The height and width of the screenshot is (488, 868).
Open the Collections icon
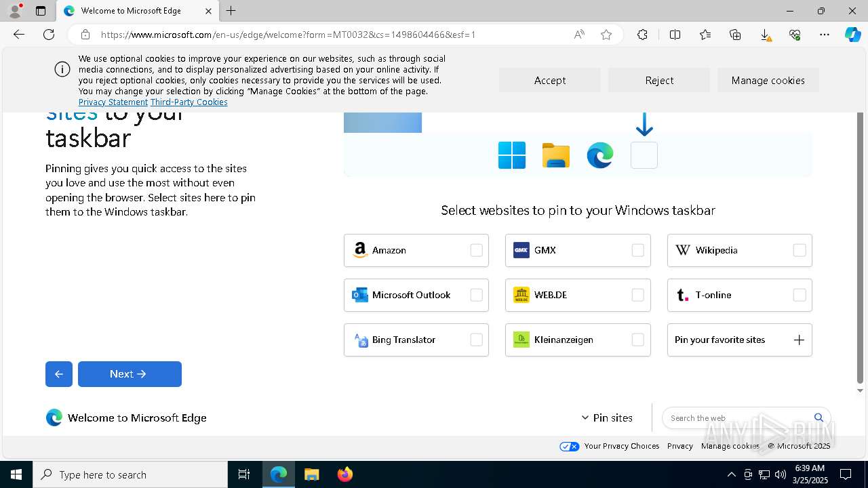(x=735, y=35)
